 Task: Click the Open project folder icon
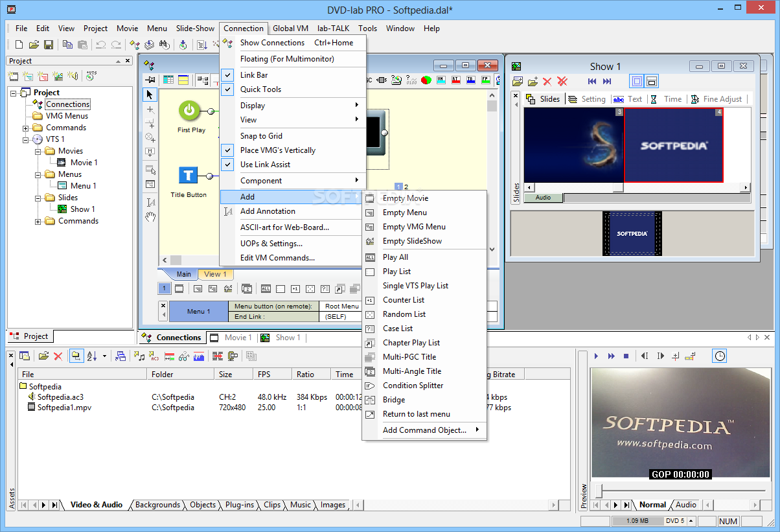tap(34, 45)
